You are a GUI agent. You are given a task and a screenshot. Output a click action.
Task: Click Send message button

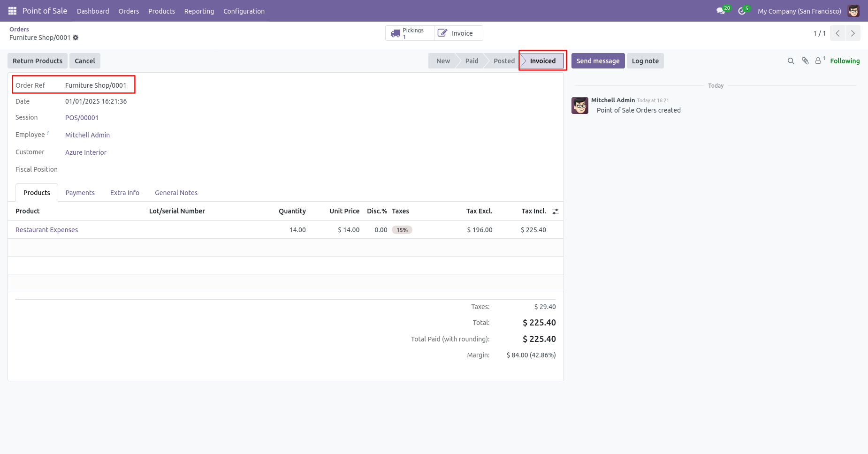[598, 61]
